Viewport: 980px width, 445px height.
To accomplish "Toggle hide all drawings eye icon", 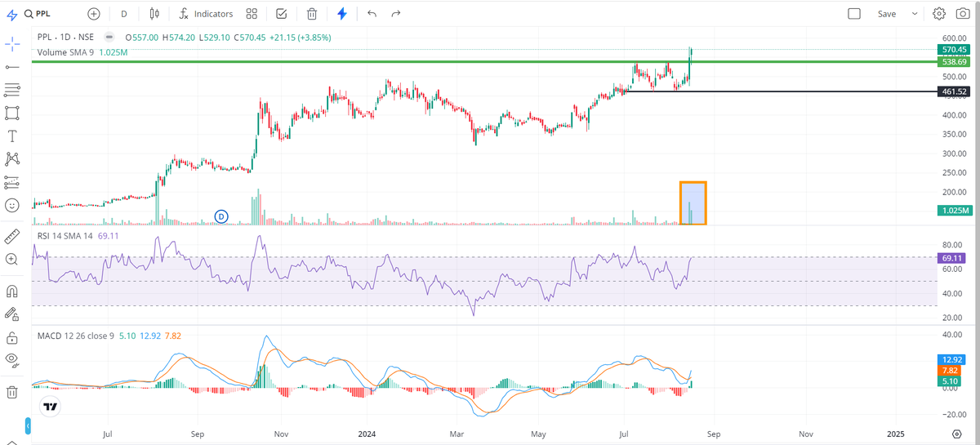I will pyautogui.click(x=11, y=359).
